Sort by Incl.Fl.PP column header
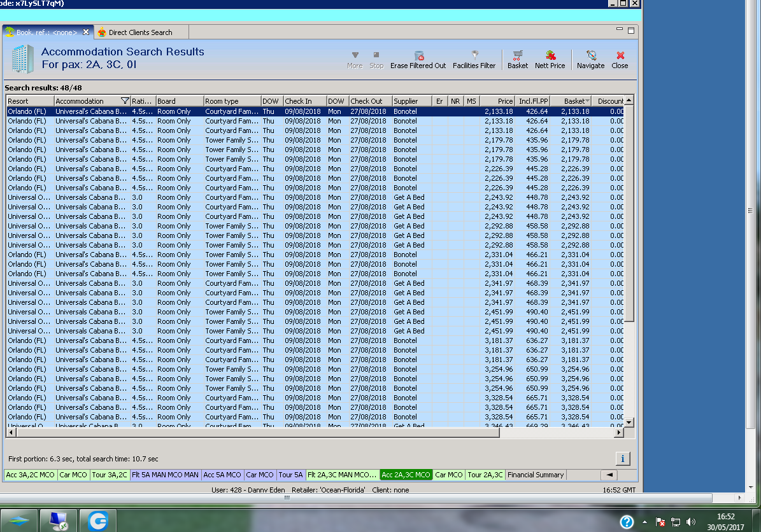The image size is (761, 532). (532, 101)
